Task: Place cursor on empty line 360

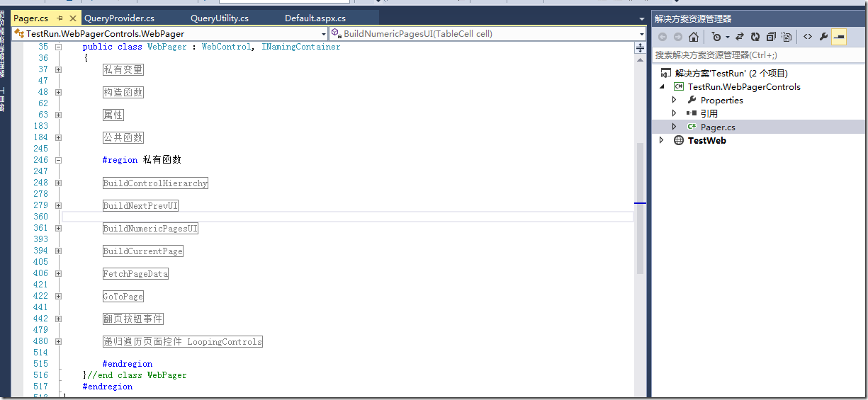Action: point(347,217)
